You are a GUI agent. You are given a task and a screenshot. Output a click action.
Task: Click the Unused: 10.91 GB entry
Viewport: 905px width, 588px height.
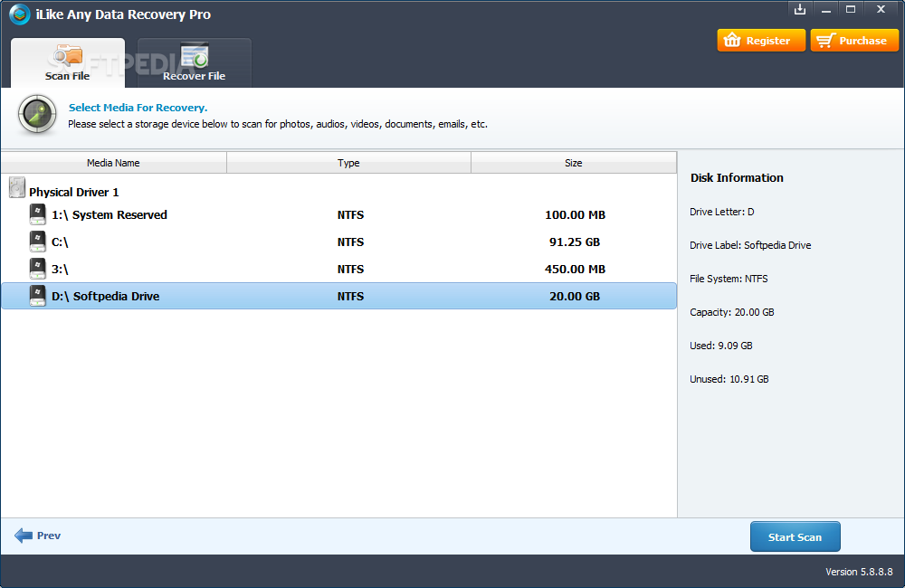729,379
